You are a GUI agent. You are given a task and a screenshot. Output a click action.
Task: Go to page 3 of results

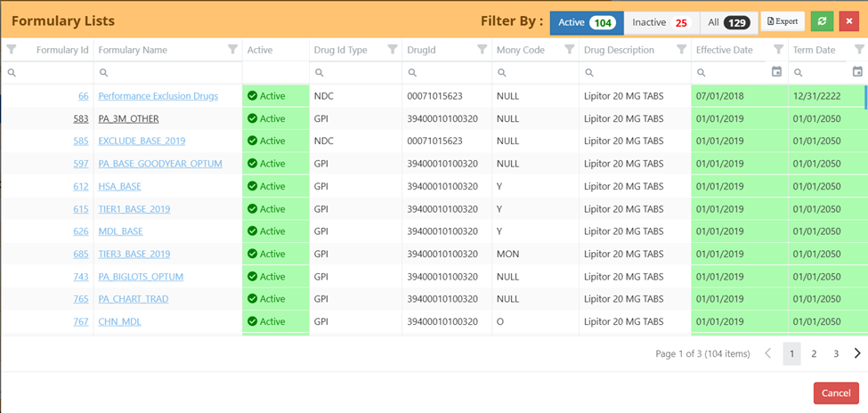836,353
